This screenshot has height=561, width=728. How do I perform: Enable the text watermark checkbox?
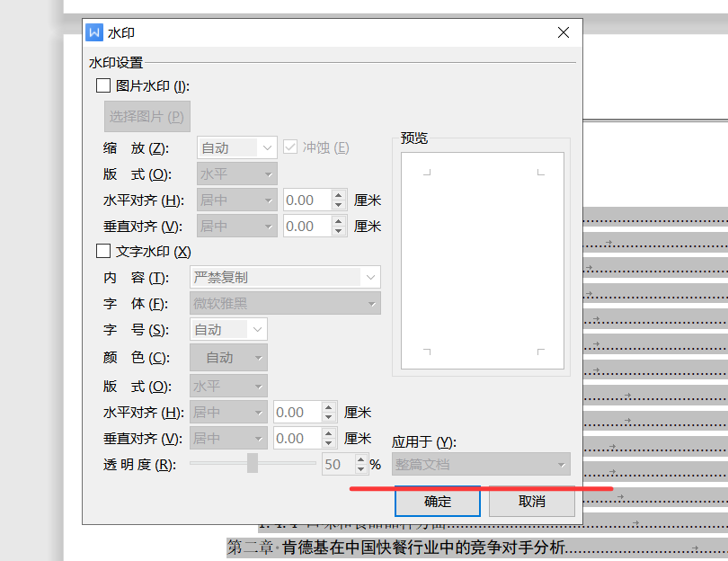click(x=102, y=252)
